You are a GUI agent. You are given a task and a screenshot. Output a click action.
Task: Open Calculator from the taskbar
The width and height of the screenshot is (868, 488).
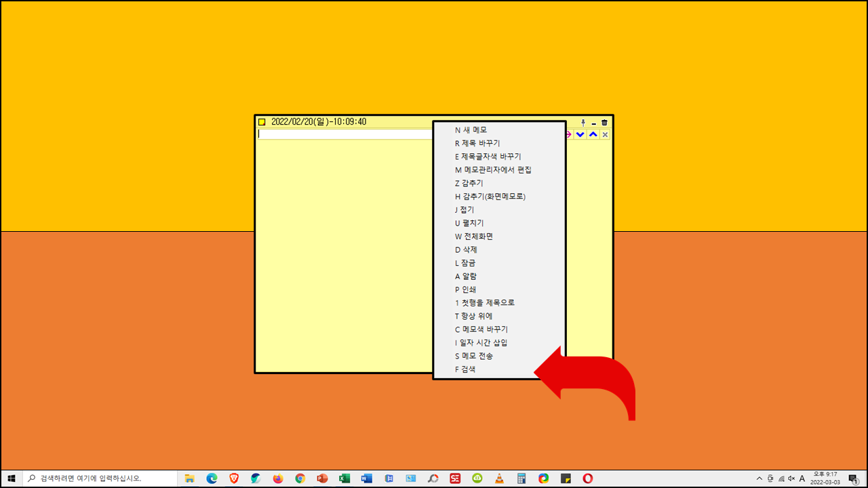(x=521, y=479)
